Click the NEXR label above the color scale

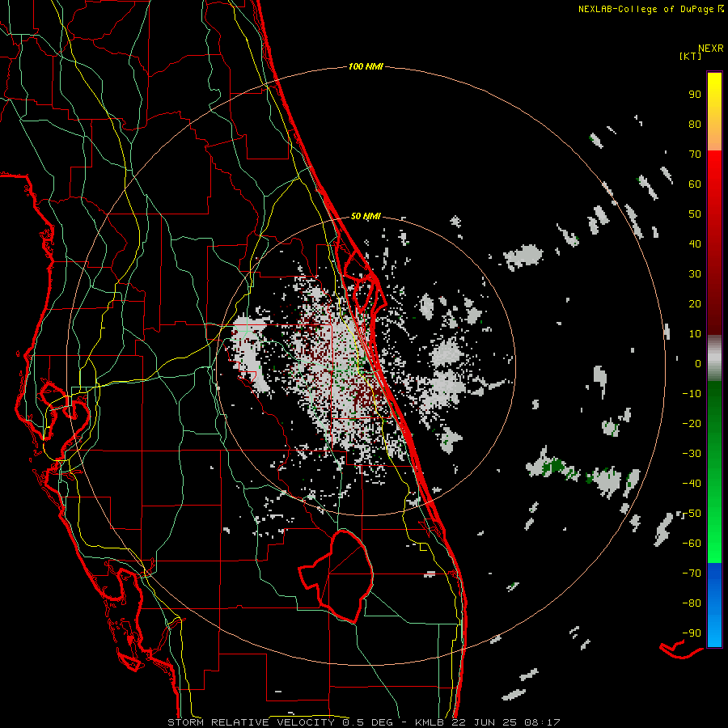[711, 49]
